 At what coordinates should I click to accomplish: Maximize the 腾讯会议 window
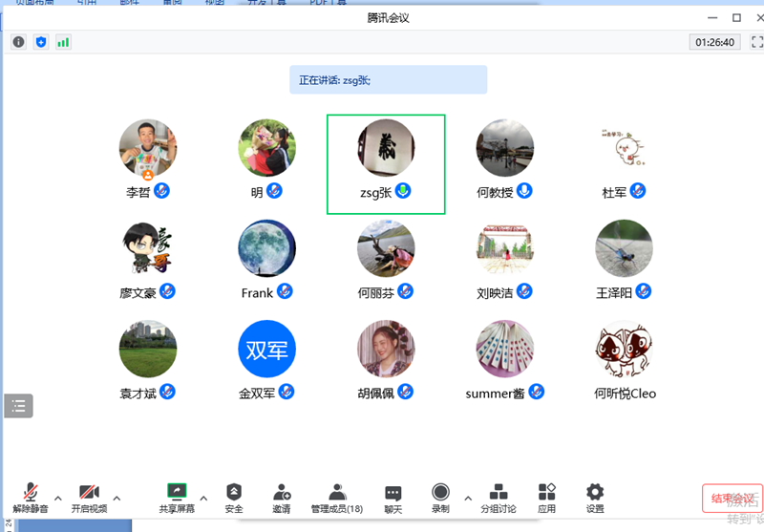click(736, 18)
